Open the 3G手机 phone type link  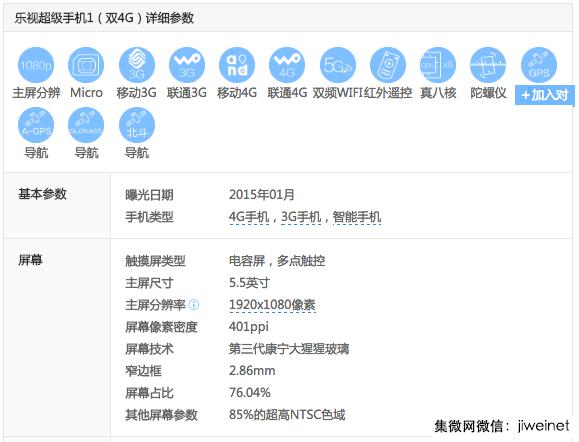(x=301, y=217)
